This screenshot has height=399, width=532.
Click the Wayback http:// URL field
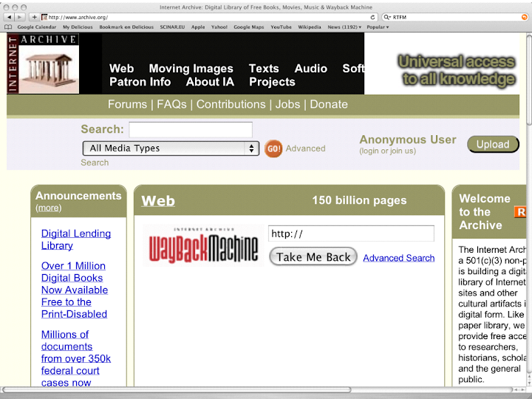tap(351, 233)
